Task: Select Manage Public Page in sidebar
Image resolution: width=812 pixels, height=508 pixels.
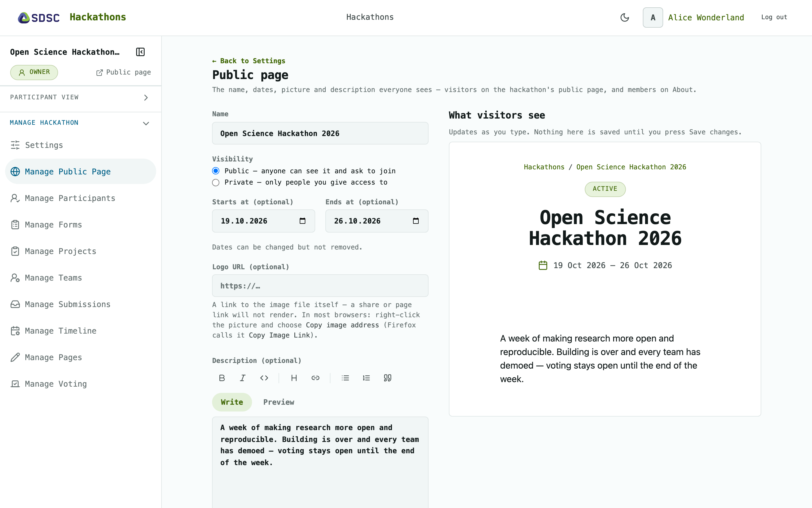Action: [81, 172]
